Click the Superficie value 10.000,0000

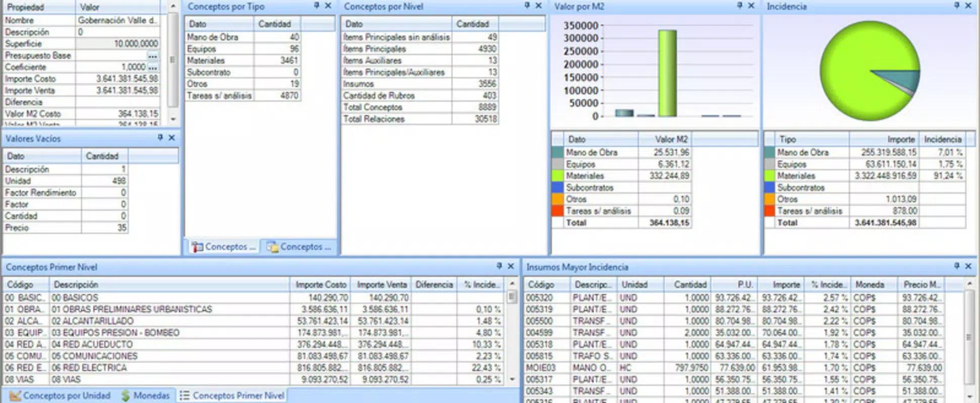point(118,44)
